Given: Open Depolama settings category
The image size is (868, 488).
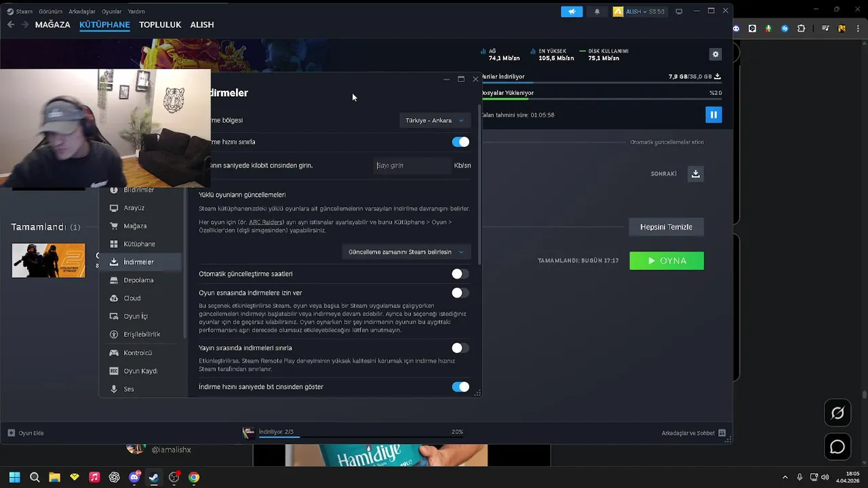Looking at the screenshot, I should point(142,280).
